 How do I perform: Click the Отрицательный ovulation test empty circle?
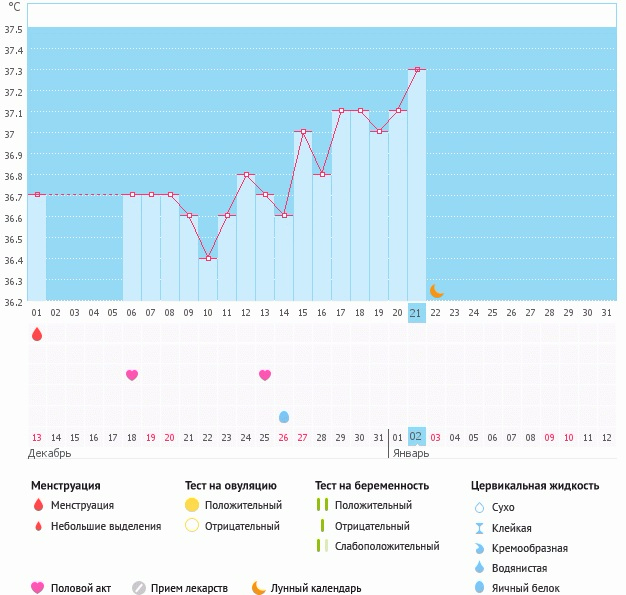pos(192,526)
